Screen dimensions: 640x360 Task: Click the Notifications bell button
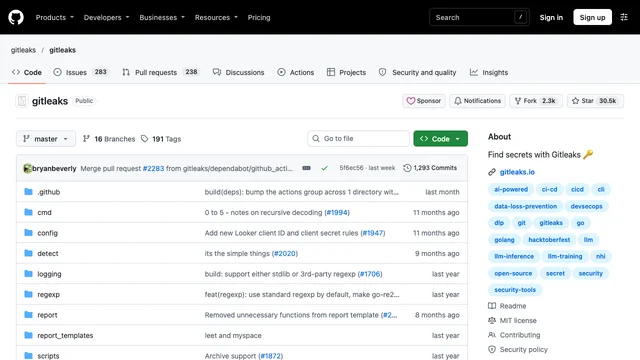(x=477, y=101)
